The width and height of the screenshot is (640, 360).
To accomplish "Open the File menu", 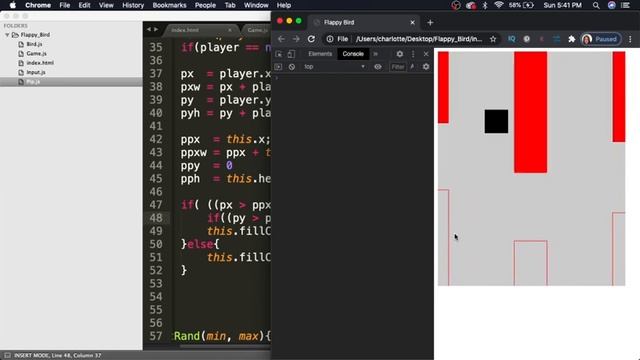I will [x=64, y=5].
